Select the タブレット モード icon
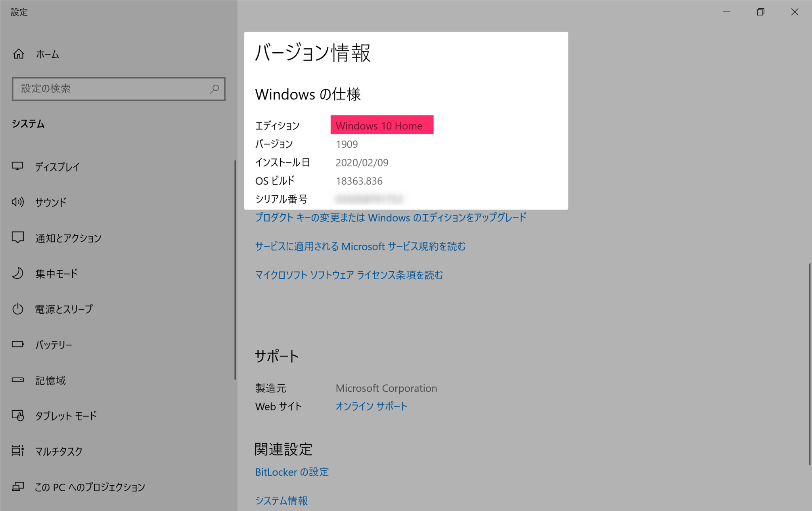The image size is (812, 511). point(17,416)
